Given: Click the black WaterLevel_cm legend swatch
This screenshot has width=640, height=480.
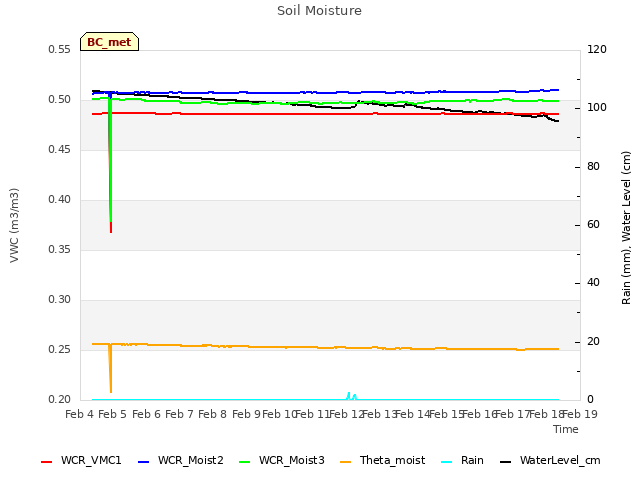Looking at the screenshot, I should (x=506, y=462).
